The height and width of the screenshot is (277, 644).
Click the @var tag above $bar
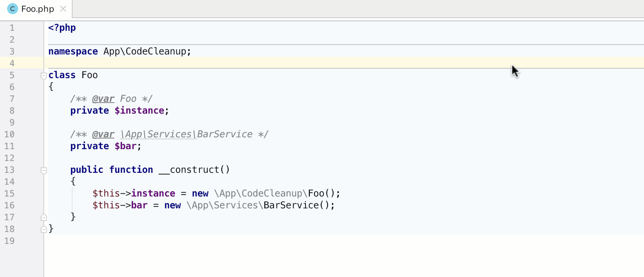[103, 134]
